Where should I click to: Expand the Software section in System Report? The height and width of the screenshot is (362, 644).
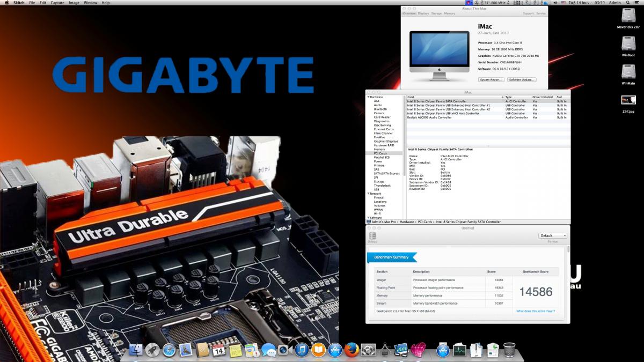pos(369,218)
